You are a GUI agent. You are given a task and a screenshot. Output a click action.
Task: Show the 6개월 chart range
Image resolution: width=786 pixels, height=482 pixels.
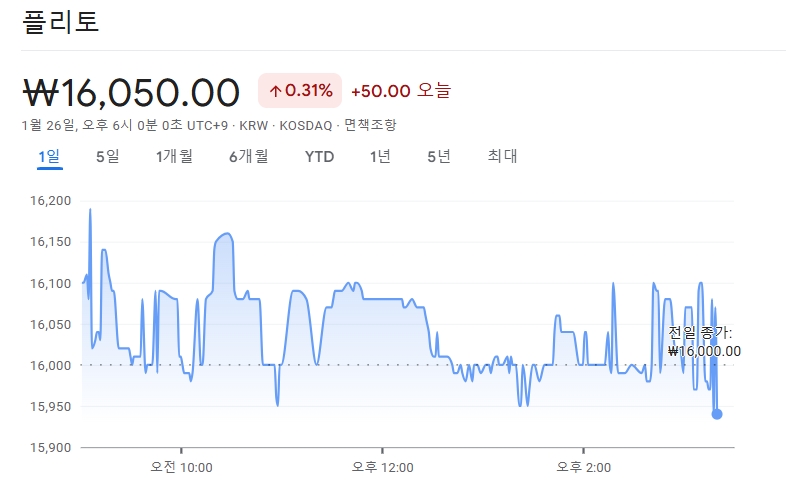tap(249, 157)
